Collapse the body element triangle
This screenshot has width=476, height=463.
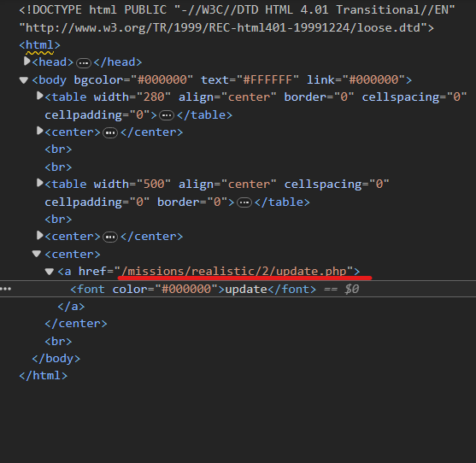[x=24, y=80]
